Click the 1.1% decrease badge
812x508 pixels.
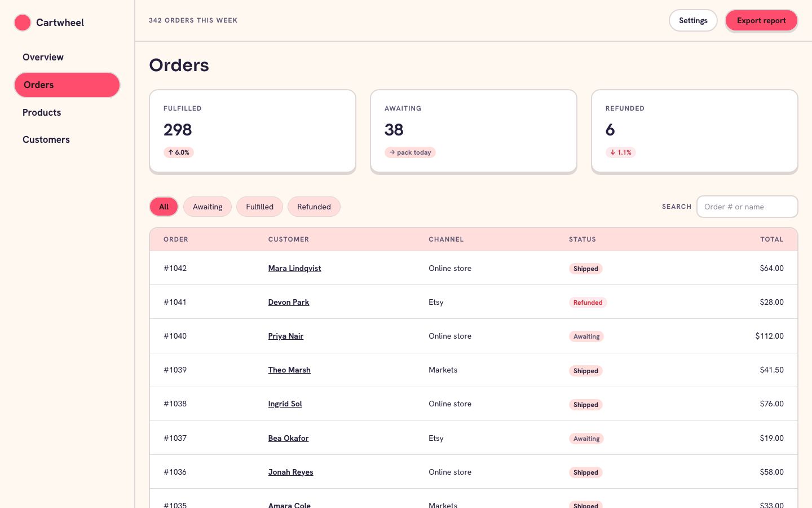click(x=621, y=152)
